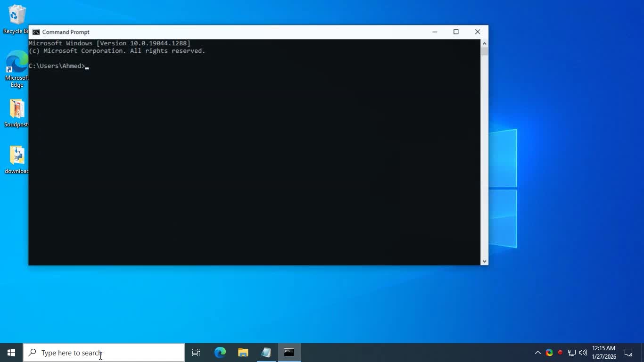
Task: Open File Explorer from the taskbar
Action: click(243, 353)
